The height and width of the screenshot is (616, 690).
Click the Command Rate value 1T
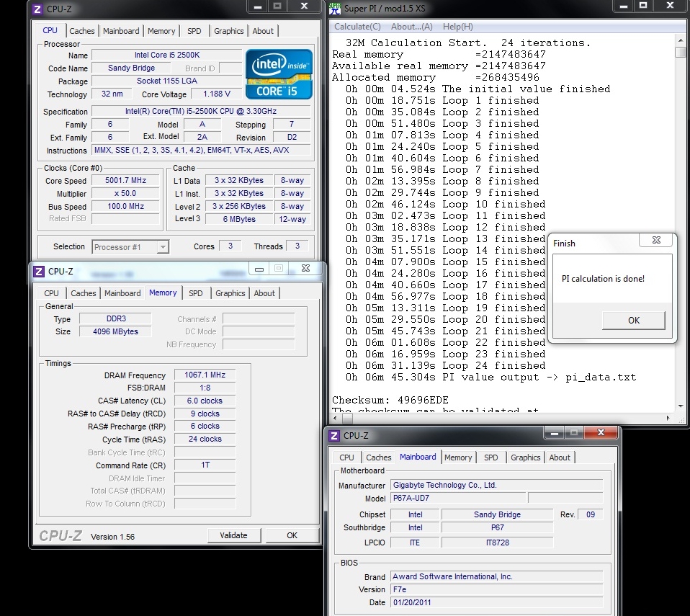tap(205, 465)
